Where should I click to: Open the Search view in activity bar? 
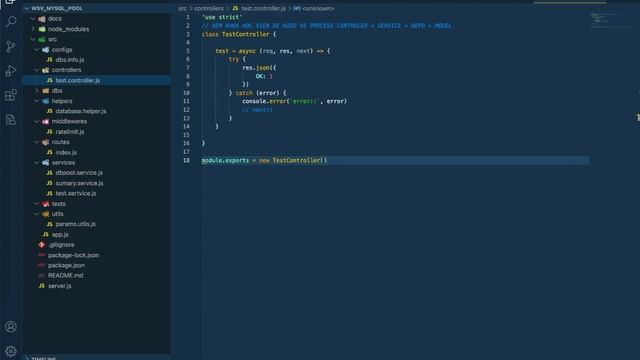(11, 21)
